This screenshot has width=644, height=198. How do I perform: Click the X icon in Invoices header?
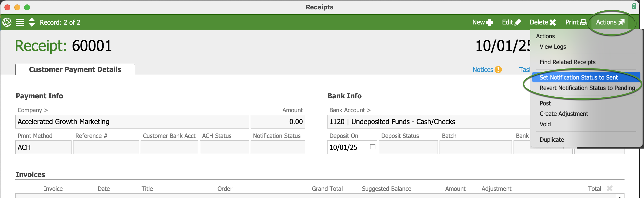point(610,188)
